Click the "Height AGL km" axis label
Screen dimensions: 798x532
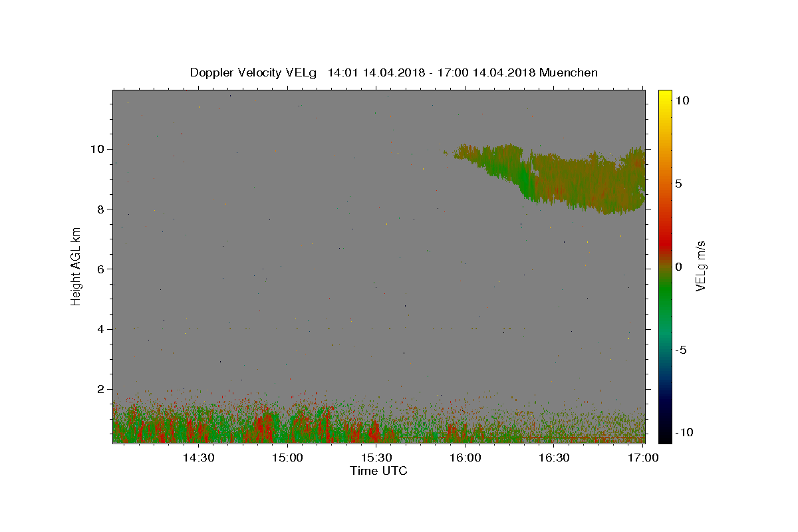click(x=76, y=266)
